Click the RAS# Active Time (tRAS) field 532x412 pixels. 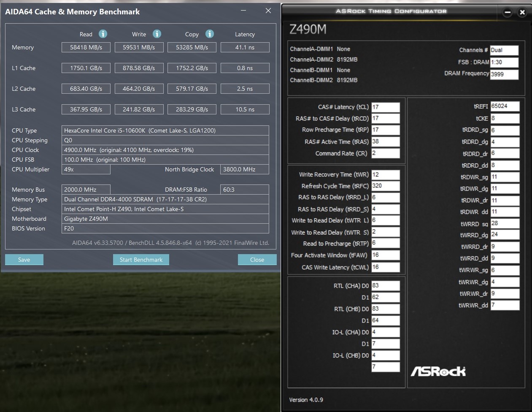point(386,142)
